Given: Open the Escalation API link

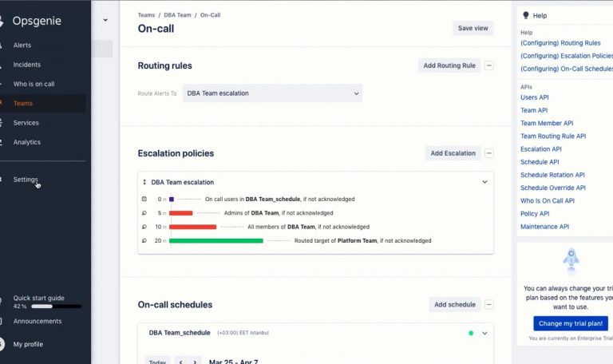Looking at the screenshot, I should pos(540,149).
